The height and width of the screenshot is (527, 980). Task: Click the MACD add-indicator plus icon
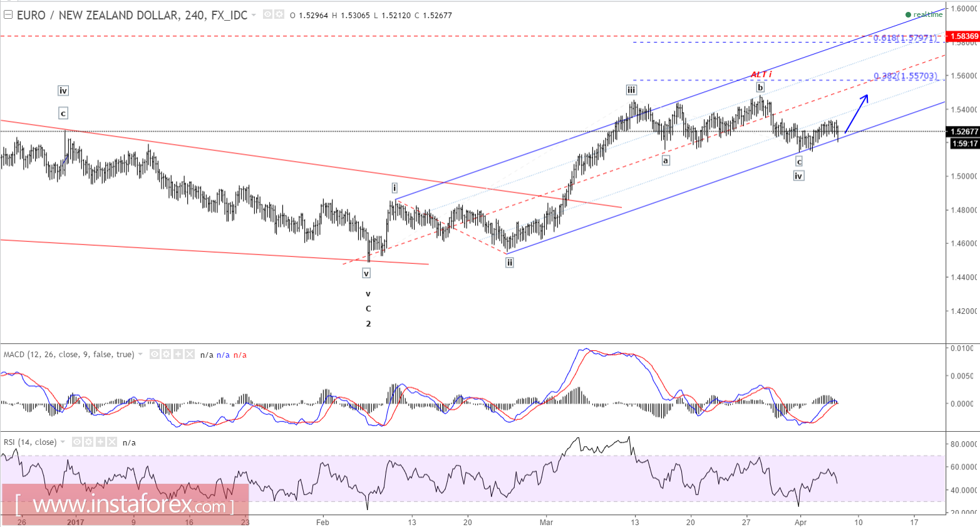pyautogui.click(x=178, y=354)
